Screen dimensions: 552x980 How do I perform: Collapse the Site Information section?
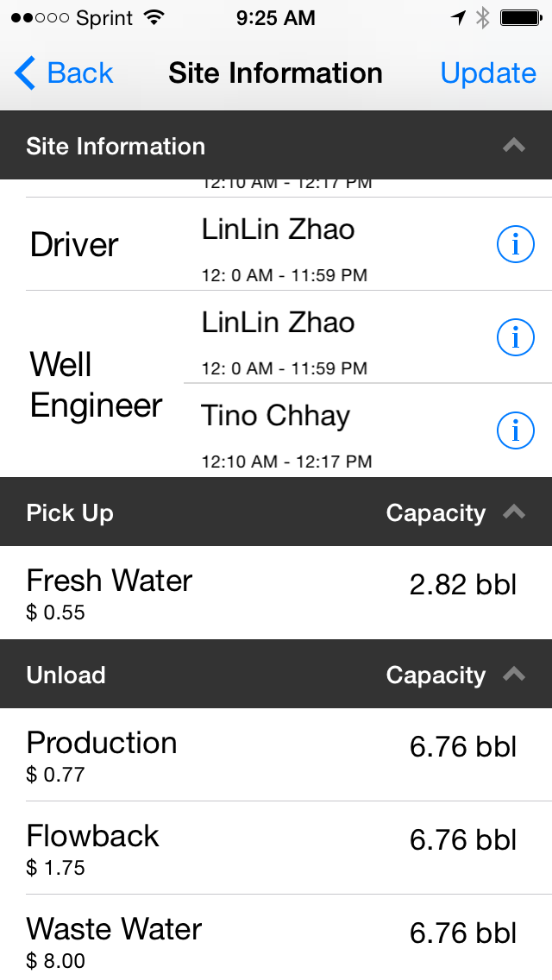[514, 146]
